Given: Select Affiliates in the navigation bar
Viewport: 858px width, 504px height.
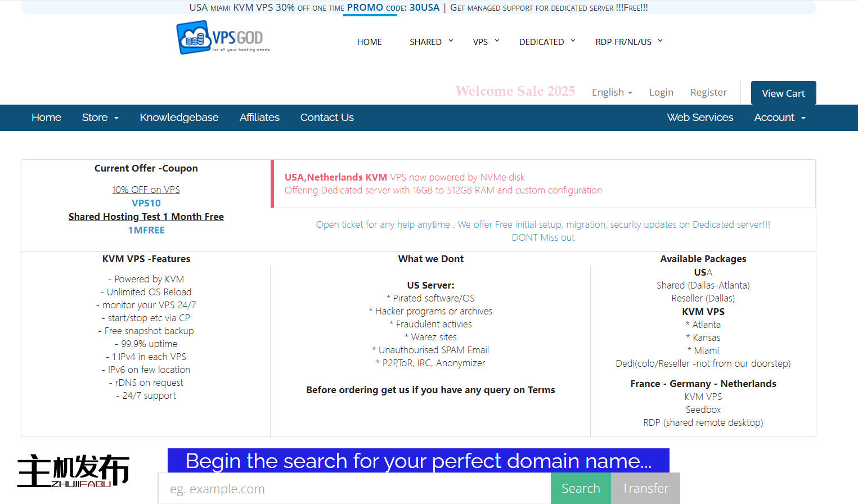Looking at the screenshot, I should (259, 118).
